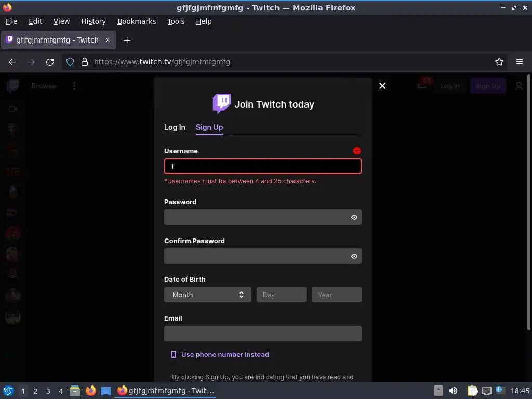Open the File menu

coord(11,21)
